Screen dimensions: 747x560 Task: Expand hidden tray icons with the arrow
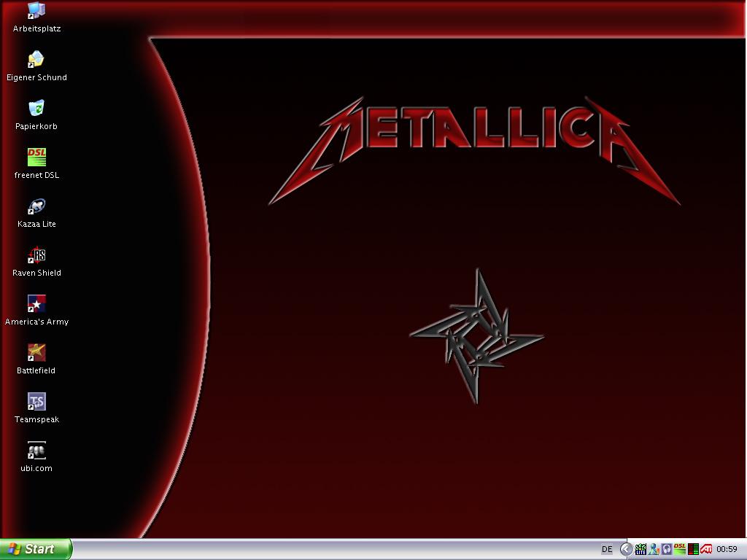[626, 549]
